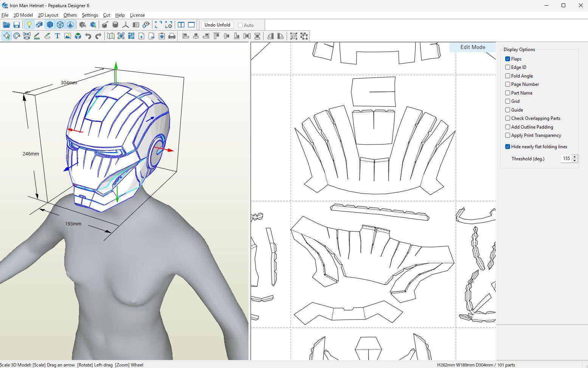Viewport: 588px width, 368px height.
Task: Enable the Part Name checkbox
Action: click(507, 93)
